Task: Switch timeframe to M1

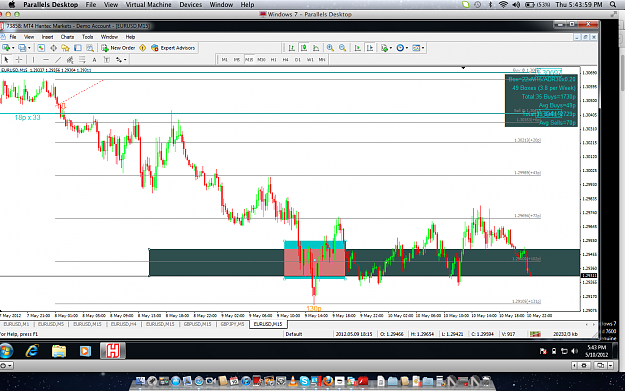Action: coord(225,60)
